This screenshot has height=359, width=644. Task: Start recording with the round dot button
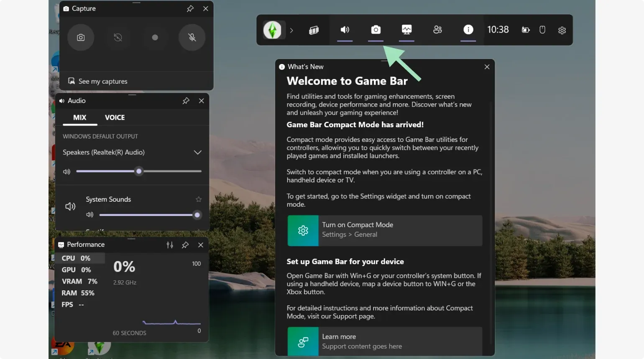click(x=155, y=37)
